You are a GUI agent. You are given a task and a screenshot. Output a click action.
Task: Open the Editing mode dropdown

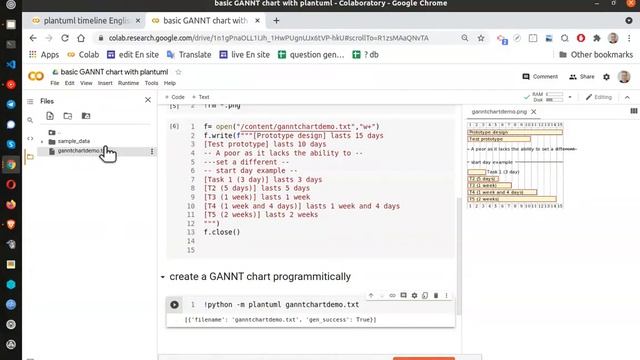point(598,97)
